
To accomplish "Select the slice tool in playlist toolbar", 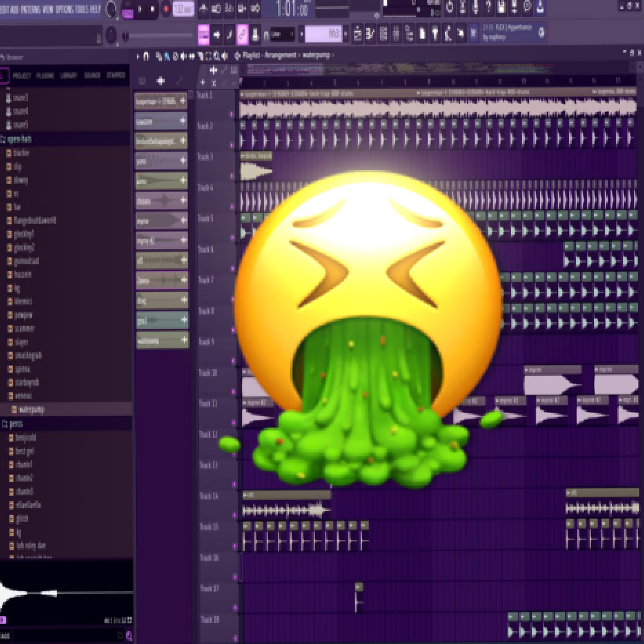I will tap(200, 56).
